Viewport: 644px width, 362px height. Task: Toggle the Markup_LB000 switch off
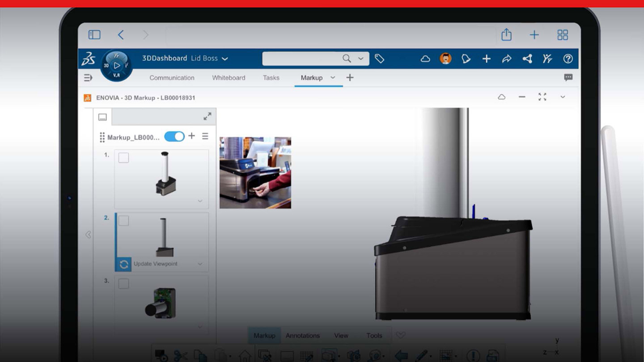point(174,137)
